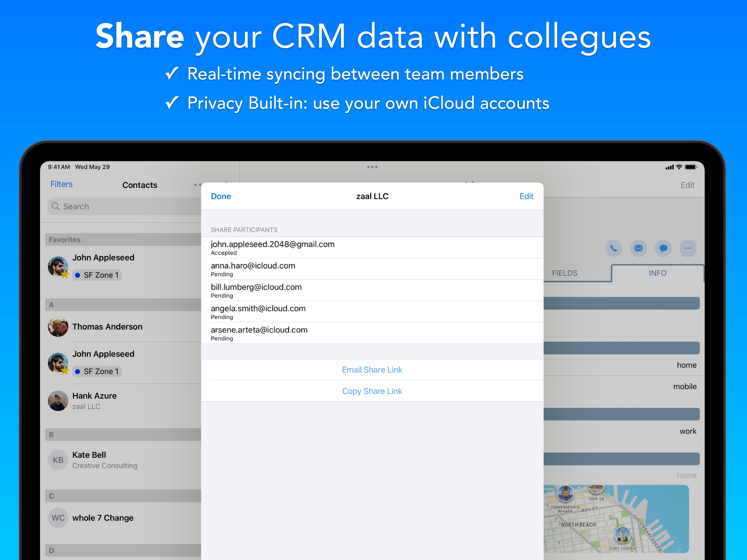The height and width of the screenshot is (560, 747).
Task: Select participant angela.smith@icloud.com
Action: click(372, 311)
